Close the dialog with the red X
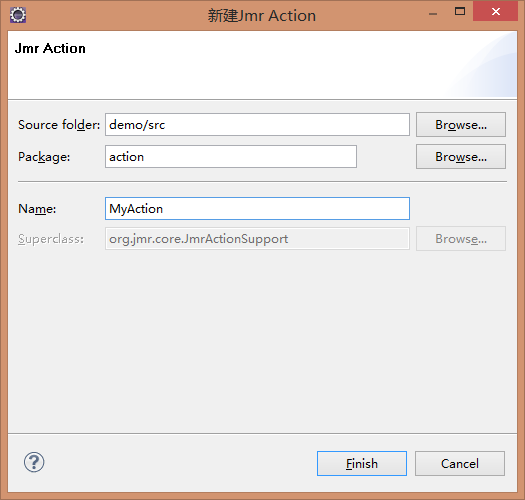The height and width of the screenshot is (500, 525). click(496, 11)
